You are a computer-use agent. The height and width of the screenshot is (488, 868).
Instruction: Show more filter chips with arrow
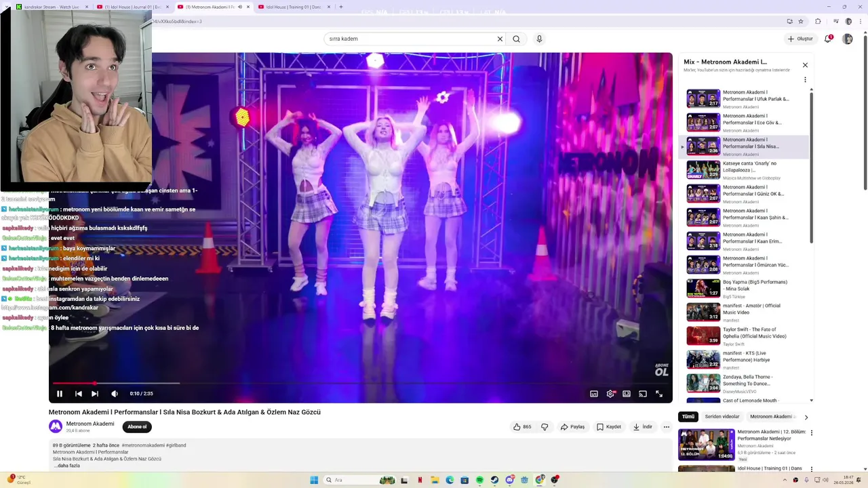(806, 417)
